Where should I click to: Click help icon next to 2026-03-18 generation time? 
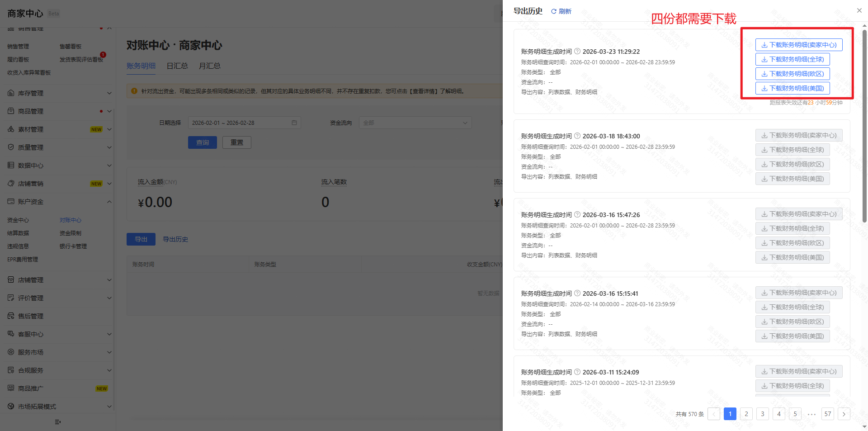(577, 136)
